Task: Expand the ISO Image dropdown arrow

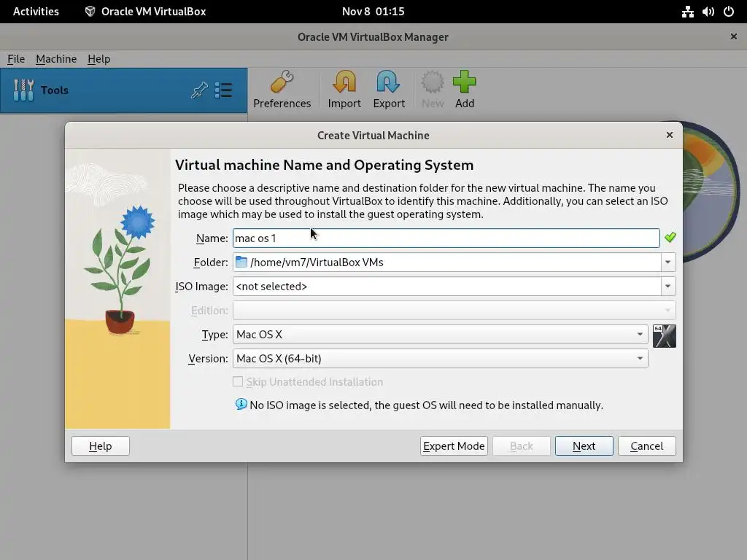Action: (x=668, y=286)
